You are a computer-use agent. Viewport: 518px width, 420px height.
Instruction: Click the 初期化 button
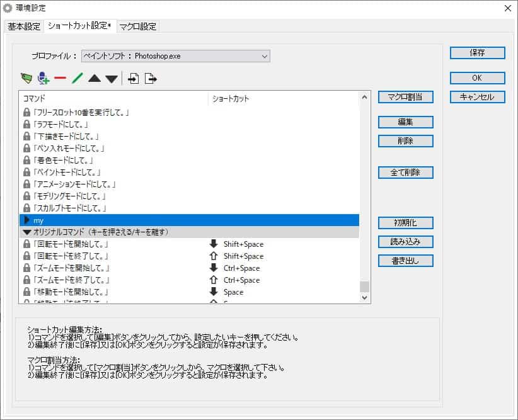(405, 223)
